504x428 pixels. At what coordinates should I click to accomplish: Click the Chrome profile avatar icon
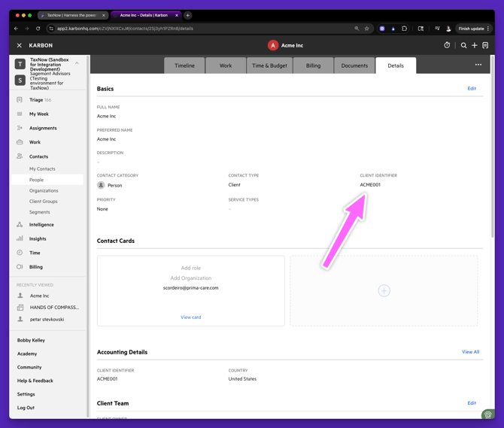[448, 29]
